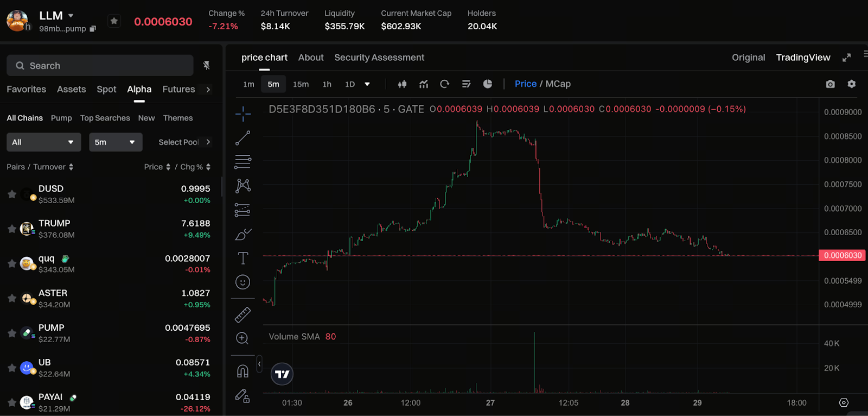The width and height of the screenshot is (868, 416).
Task: Switch to the Assets tab
Action: [71, 89]
